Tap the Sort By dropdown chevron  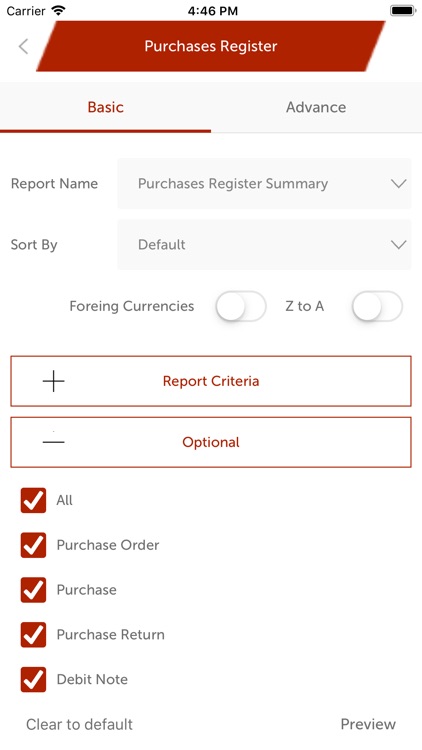(398, 245)
